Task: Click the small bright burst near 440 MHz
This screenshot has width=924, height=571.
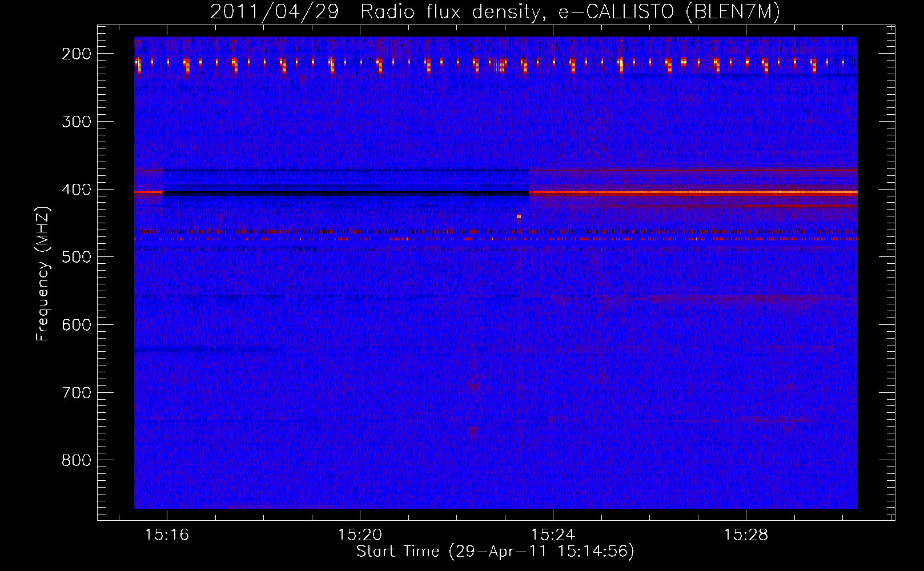Action: click(x=519, y=217)
